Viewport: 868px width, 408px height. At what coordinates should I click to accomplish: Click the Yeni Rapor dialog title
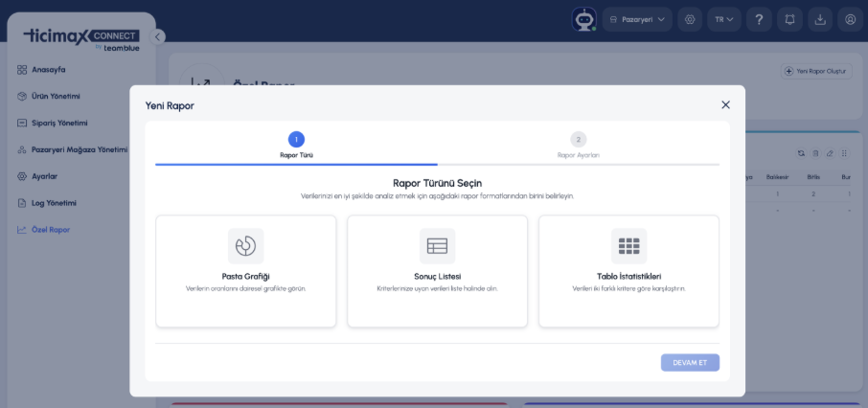(170, 105)
